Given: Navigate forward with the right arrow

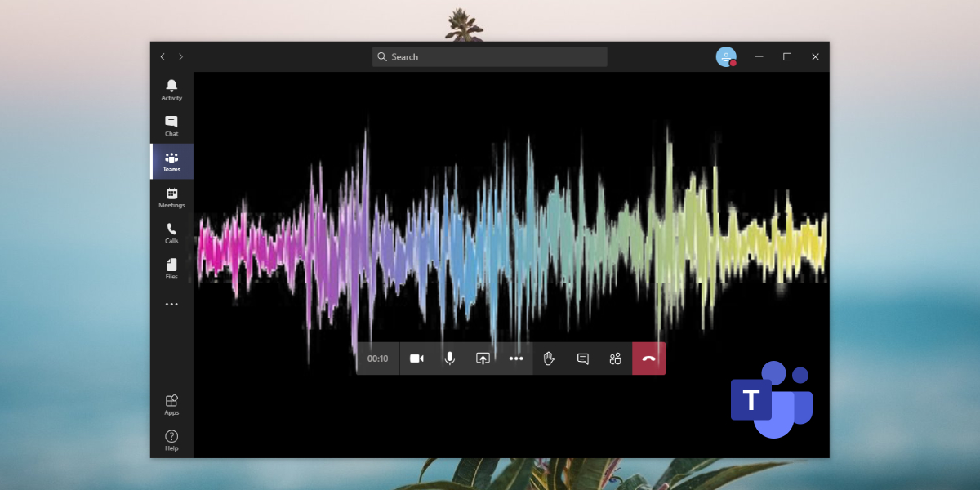Looking at the screenshot, I should [x=181, y=56].
